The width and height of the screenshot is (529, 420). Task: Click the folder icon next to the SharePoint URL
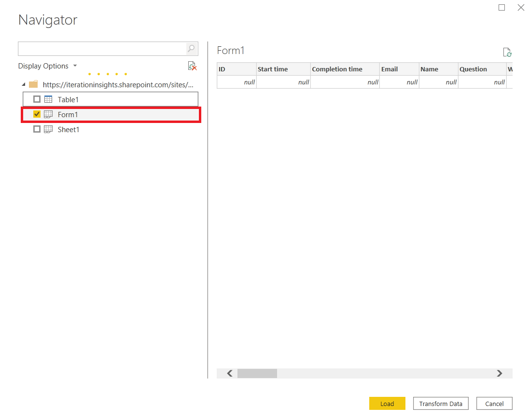pyautogui.click(x=32, y=83)
